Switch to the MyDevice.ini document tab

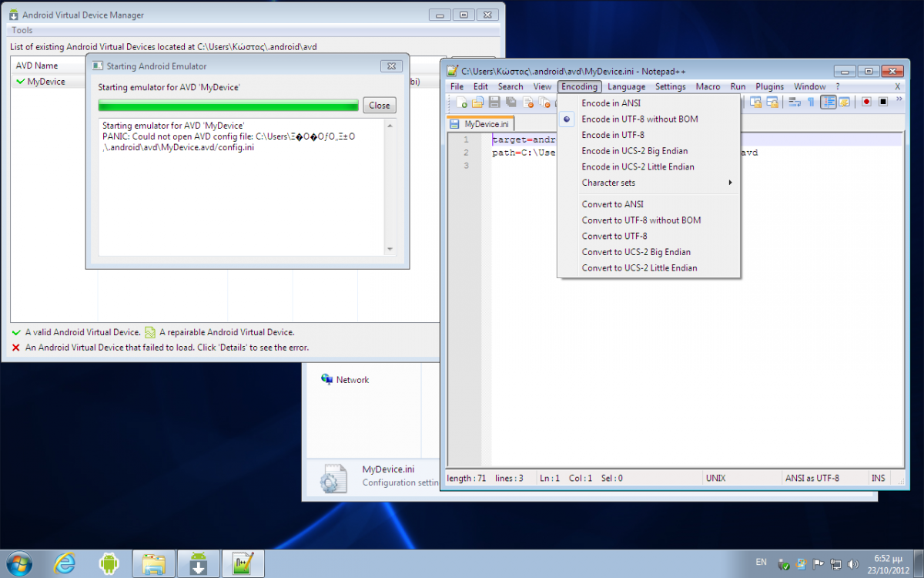click(481, 124)
